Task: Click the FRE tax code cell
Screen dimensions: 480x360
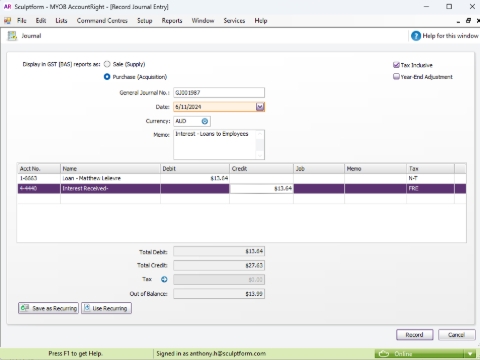Action: coord(430,188)
